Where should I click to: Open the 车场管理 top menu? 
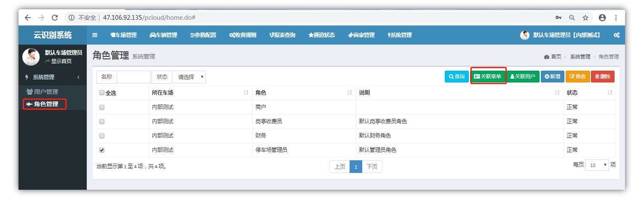(x=124, y=35)
